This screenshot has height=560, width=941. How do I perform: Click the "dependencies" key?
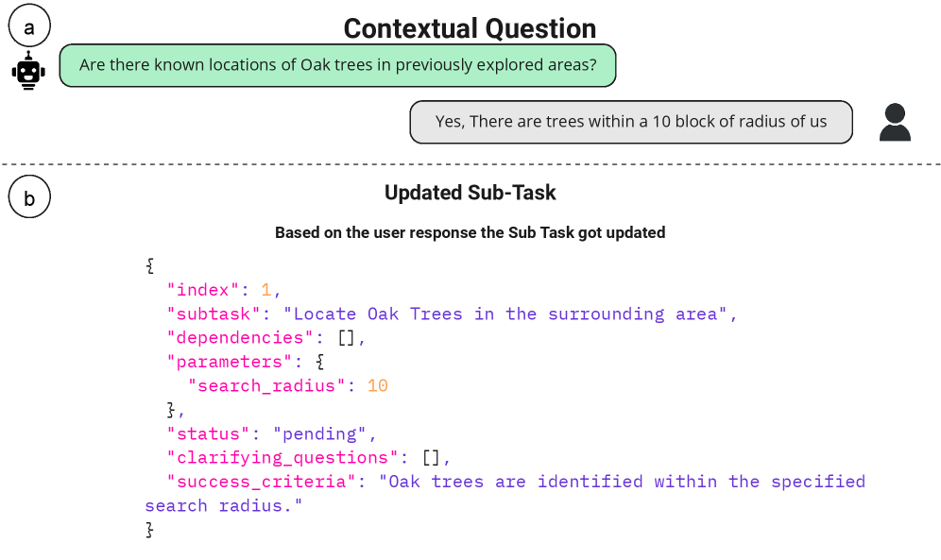pos(239,337)
